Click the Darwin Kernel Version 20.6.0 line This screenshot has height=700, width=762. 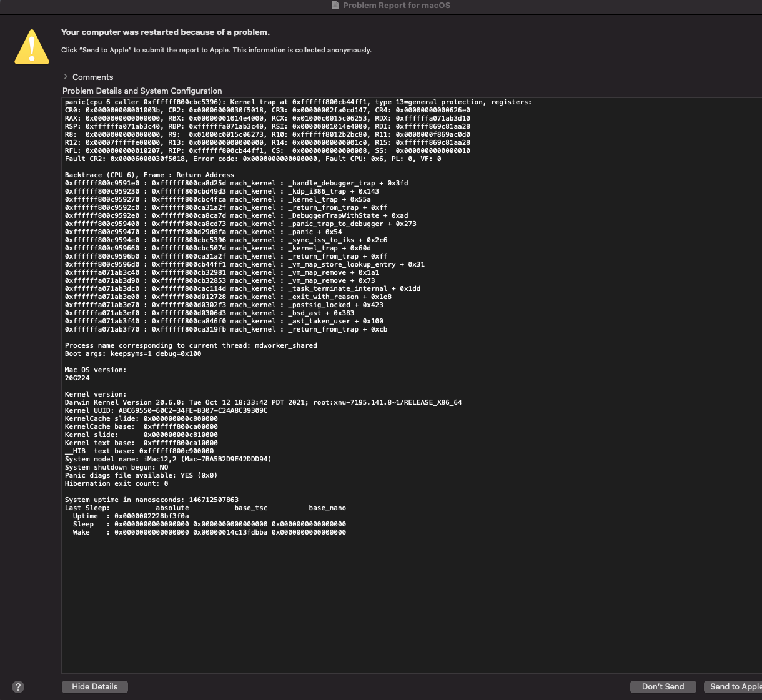[x=264, y=402]
